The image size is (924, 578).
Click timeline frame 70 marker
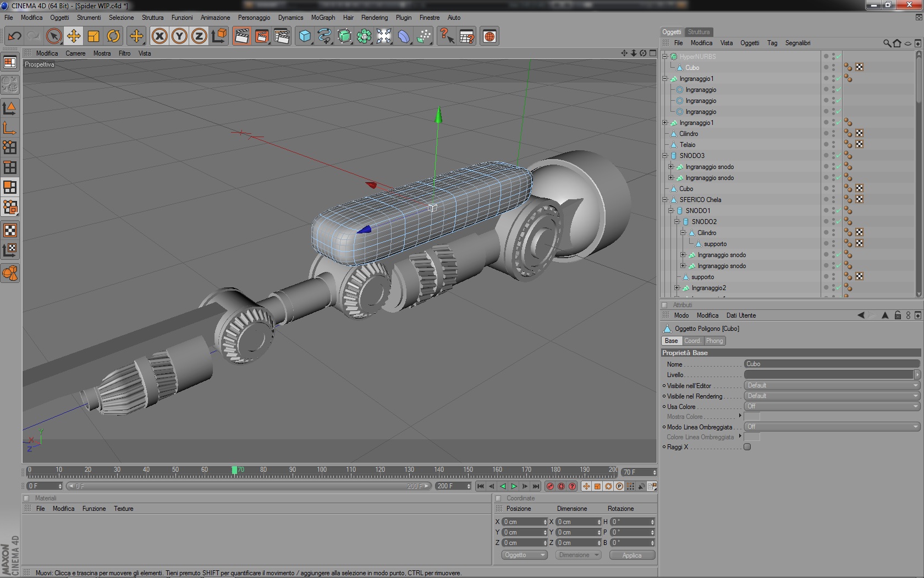pos(234,470)
